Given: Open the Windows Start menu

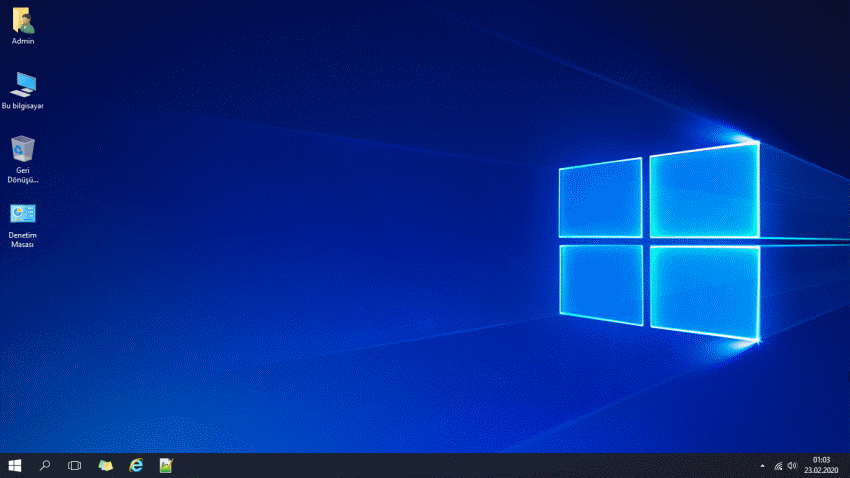Looking at the screenshot, I should click(15, 465).
